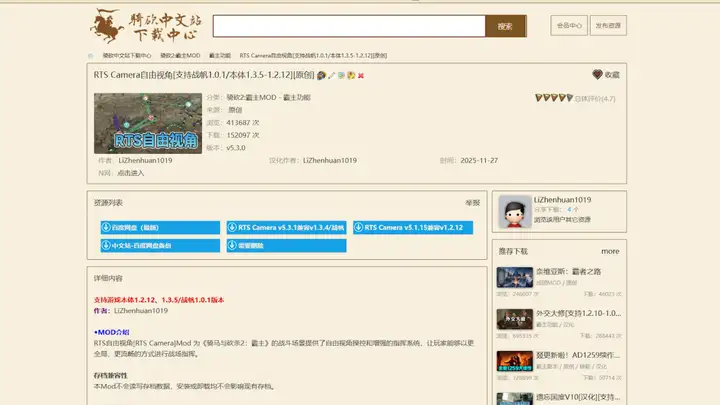Click the 外交大修 mod thumbnail image

tap(515, 319)
